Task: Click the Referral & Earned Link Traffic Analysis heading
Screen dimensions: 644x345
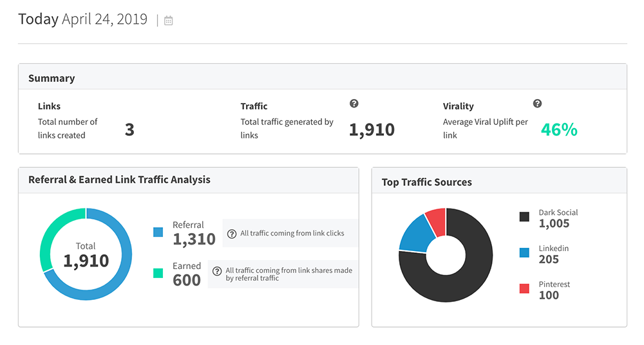Action: tap(119, 180)
